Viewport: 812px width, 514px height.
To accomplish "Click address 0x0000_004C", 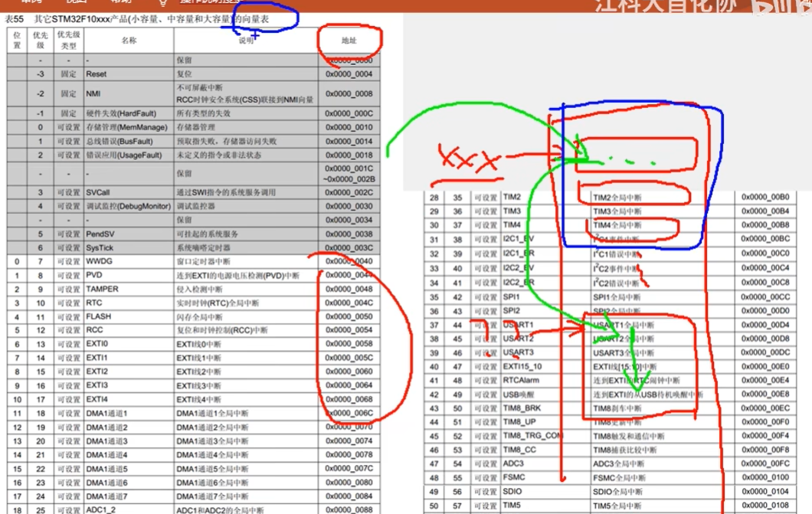I will 349,303.
